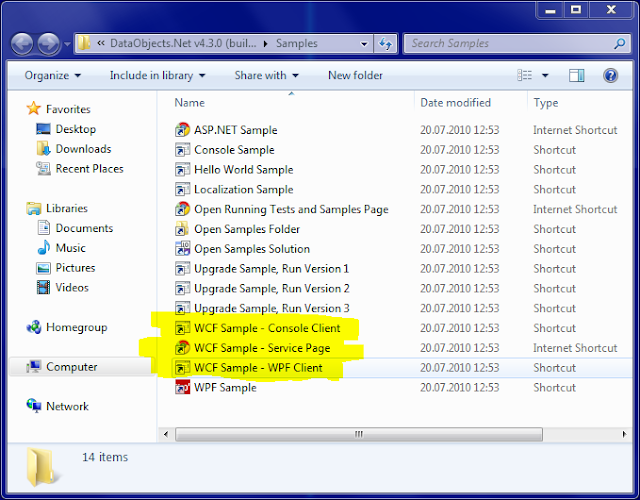Click Samples segment in the address bar
The height and width of the screenshot is (500, 640).
pyautogui.click(x=297, y=43)
